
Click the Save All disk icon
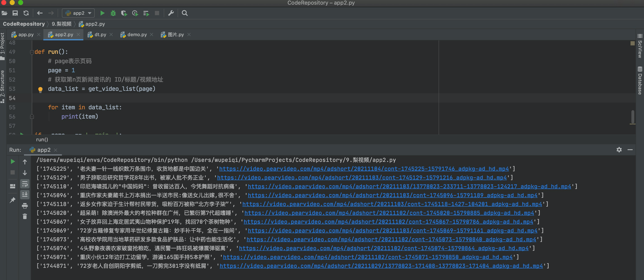pyautogui.click(x=15, y=13)
